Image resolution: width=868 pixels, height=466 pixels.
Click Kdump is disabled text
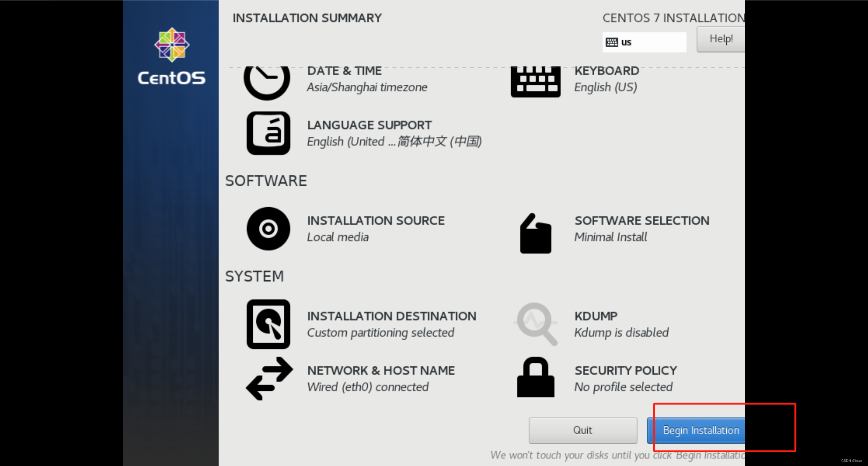621,333
